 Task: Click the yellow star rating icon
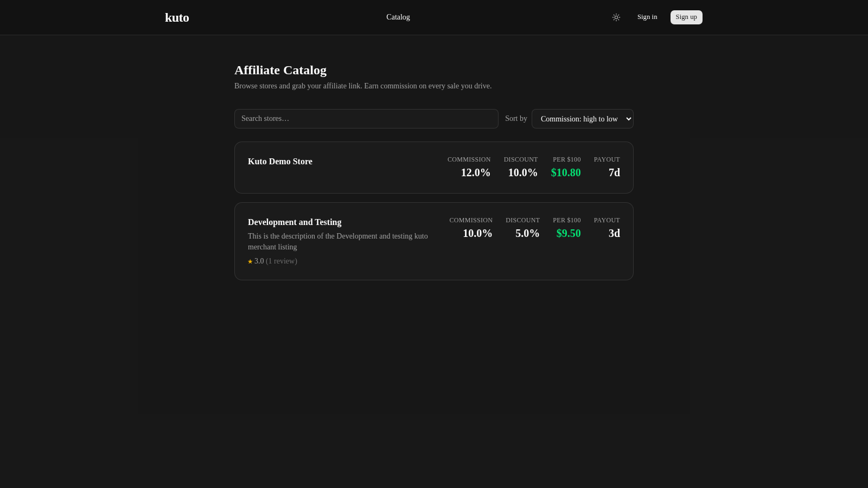(x=250, y=261)
